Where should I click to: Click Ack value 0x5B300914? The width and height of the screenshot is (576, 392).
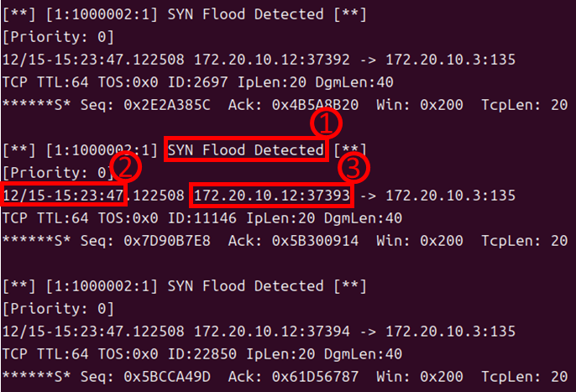point(315,241)
